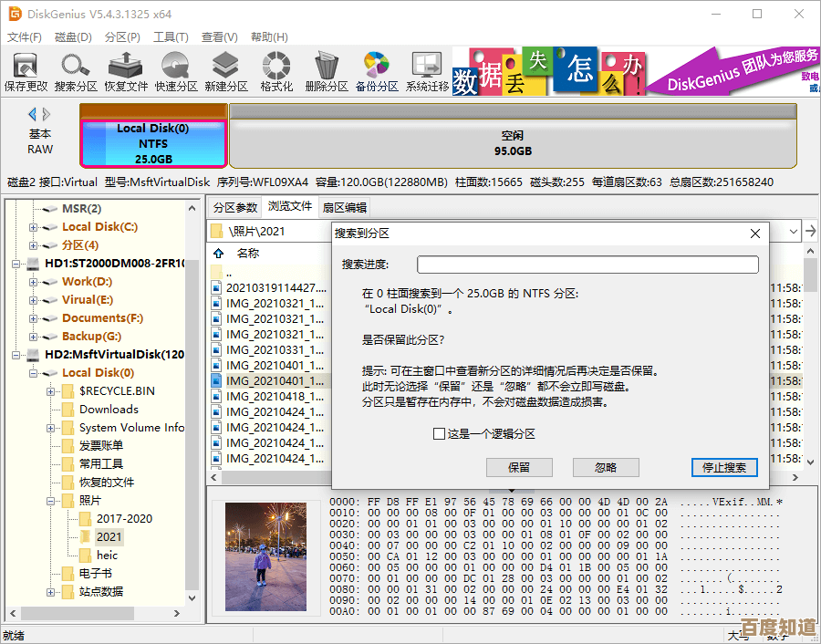Select the Local Disk(0) NTFS partition bar

pyautogui.click(x=153, y=143)
